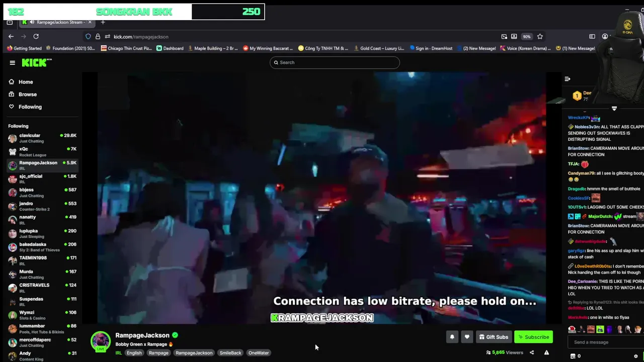Bookmark page with the star icon
Image resolution: width=644 pixels, height=362 pixels.
tap(540, 37)
